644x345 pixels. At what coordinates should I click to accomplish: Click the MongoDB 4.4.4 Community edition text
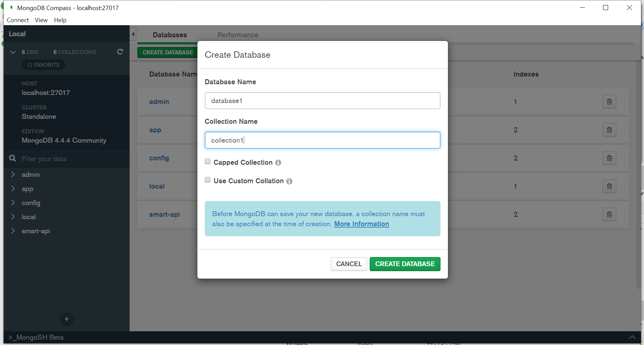(64, 140)
